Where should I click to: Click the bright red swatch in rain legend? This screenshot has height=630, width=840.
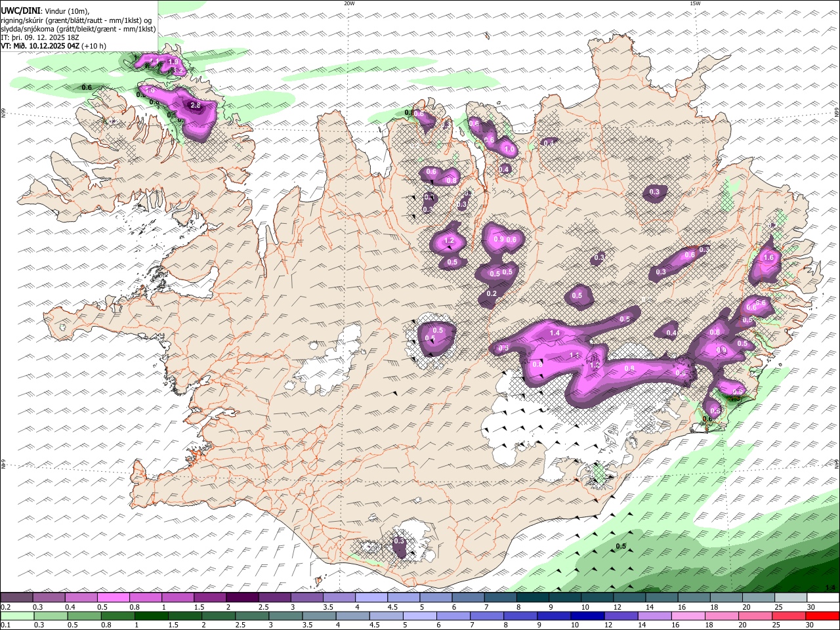tap(823, 616)
